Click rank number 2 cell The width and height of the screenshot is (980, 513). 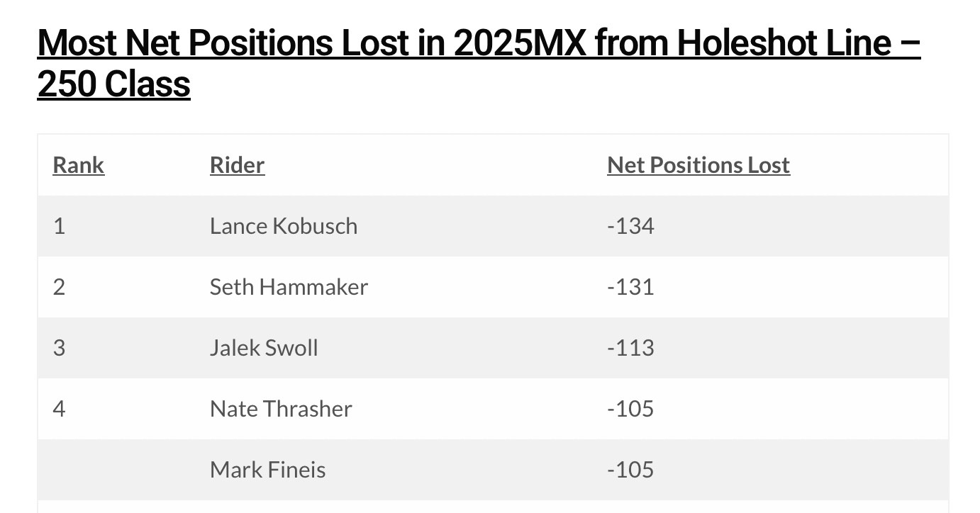coord(59,287)
